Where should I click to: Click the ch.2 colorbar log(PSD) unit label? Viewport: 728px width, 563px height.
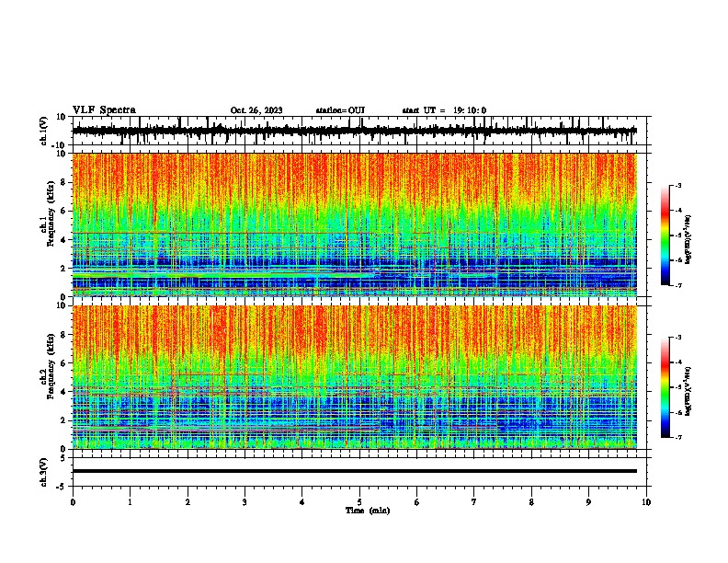pos(688,391)
